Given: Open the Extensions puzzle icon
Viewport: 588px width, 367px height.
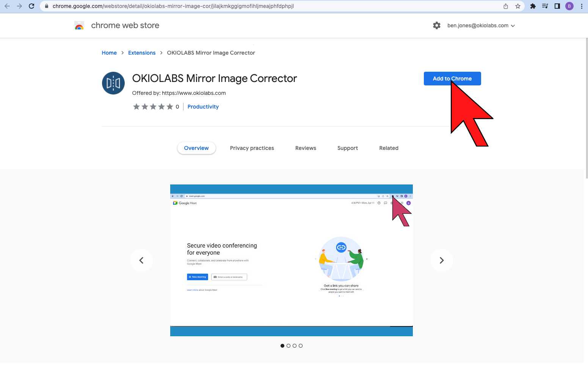Looking at the screenshot, I should click(533, 6).
